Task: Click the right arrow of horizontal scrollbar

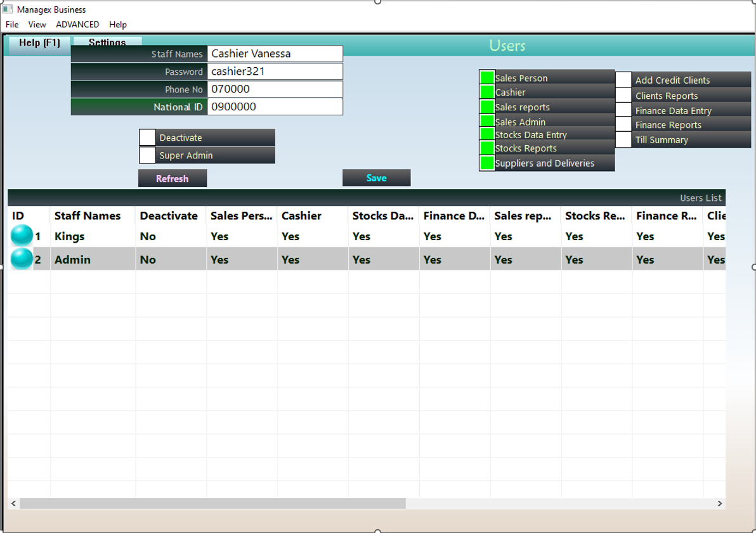Action: click(719, 503)
